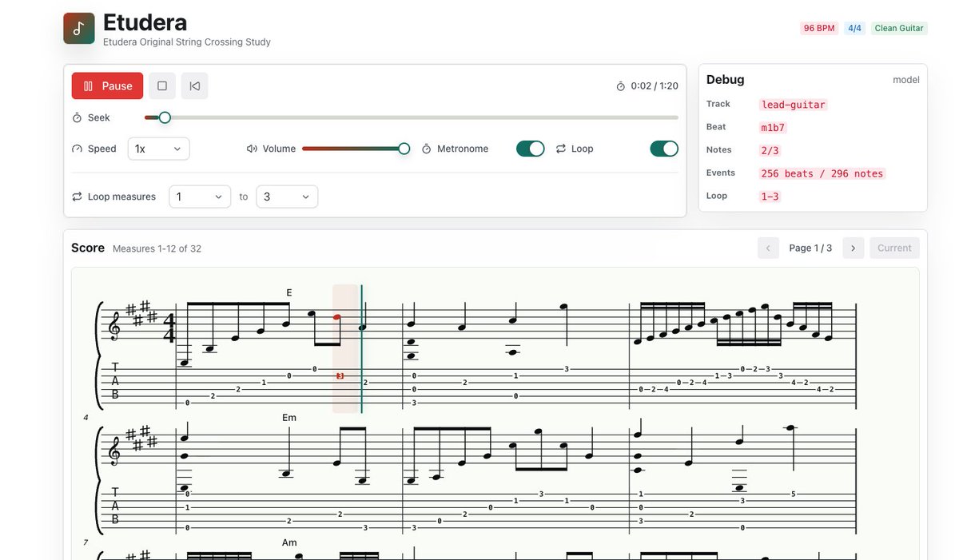Click the m1b7 beat value

point(774,127)
